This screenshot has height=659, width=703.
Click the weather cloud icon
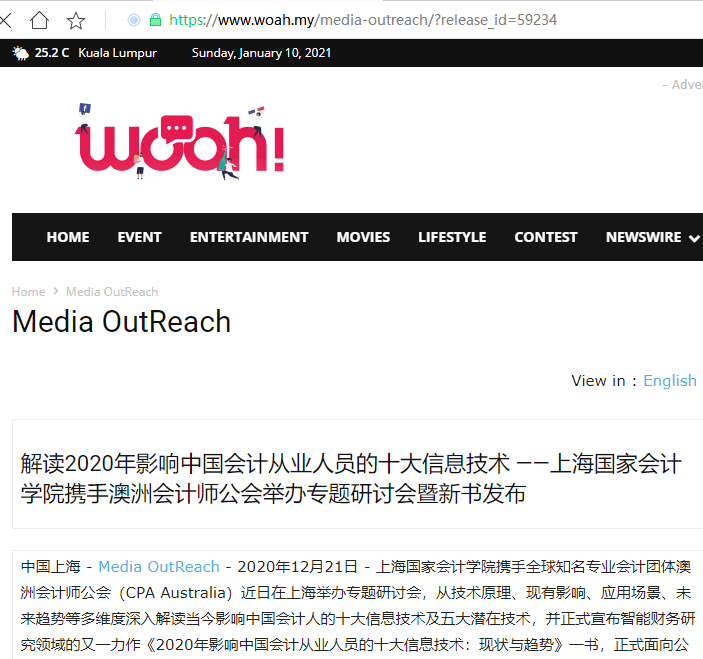click(20, 53)
